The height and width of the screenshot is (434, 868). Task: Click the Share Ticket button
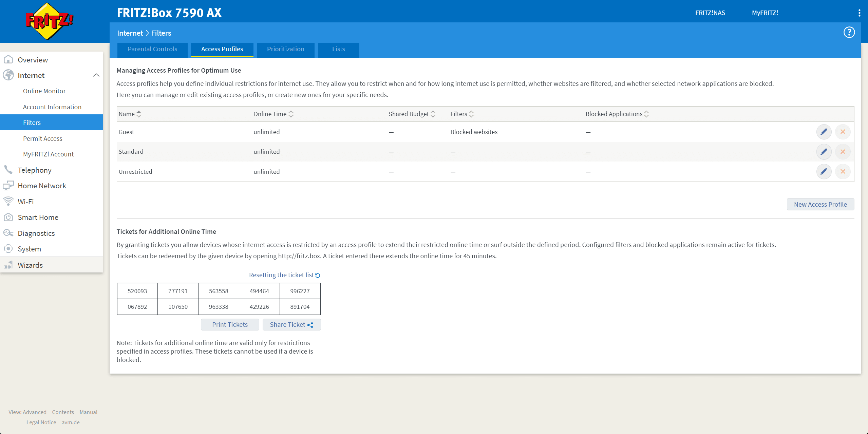(291, 325)
